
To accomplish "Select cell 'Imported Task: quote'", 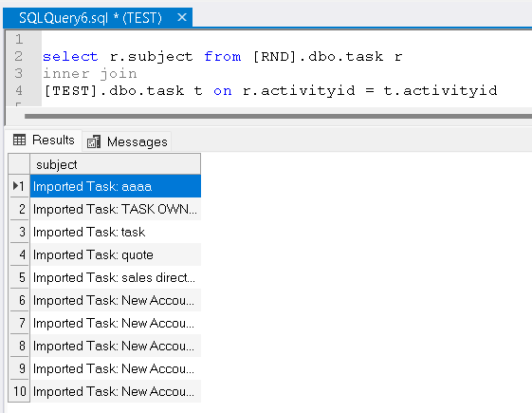I will 116,254.
